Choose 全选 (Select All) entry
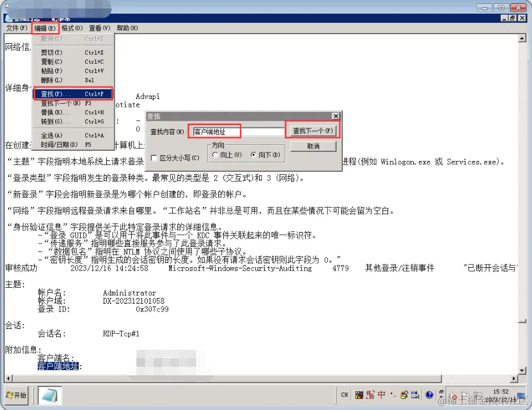 click(x=73, y=135)
